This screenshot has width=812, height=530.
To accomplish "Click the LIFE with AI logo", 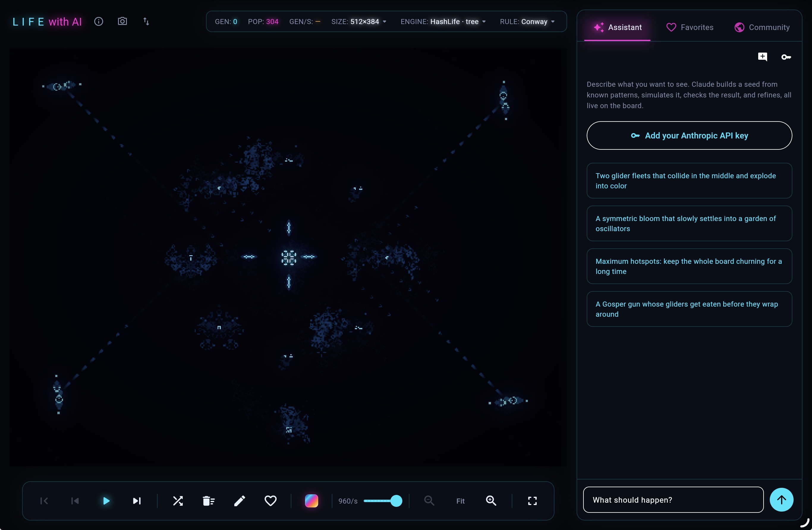I will click(x=47, y=22).
